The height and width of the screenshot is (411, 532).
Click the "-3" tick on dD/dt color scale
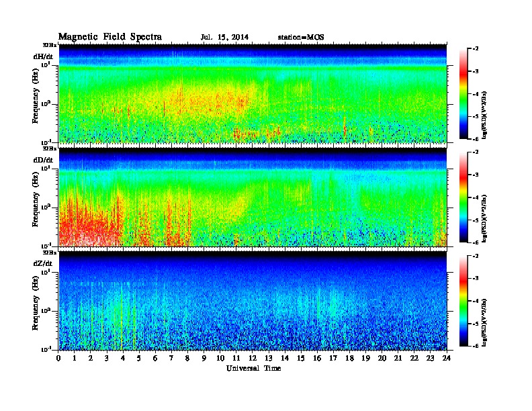tap(476, 175)
